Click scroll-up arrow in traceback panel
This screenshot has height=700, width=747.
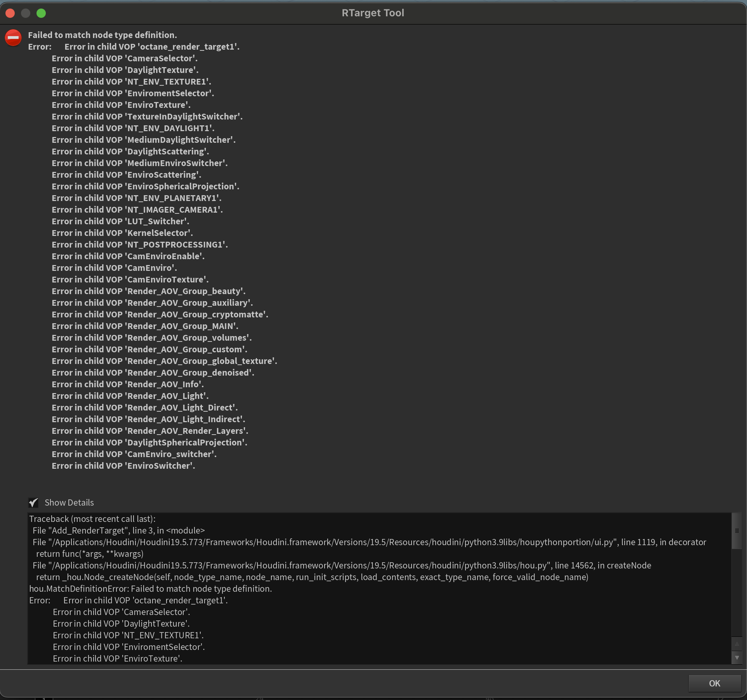coord(737,644)
